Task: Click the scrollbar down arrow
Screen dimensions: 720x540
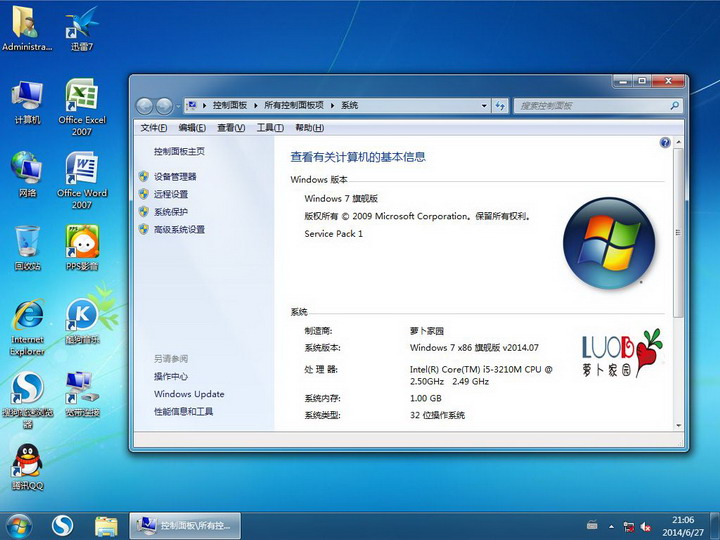Action: [x=678, y=426]
